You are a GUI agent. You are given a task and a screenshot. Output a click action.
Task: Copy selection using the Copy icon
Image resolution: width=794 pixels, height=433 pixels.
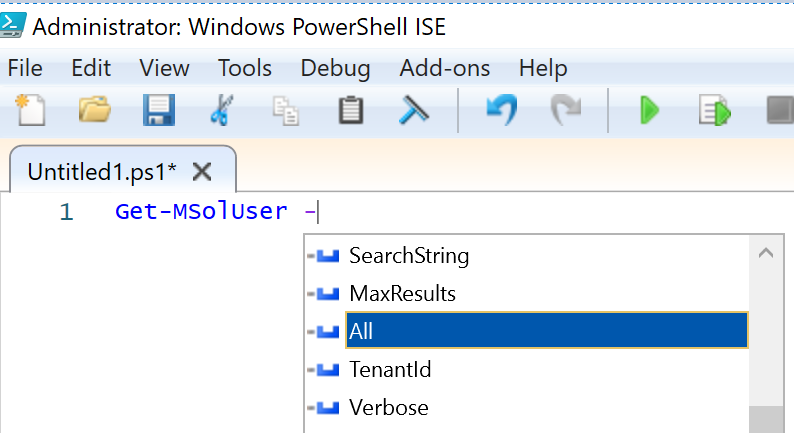coord(286,111)
